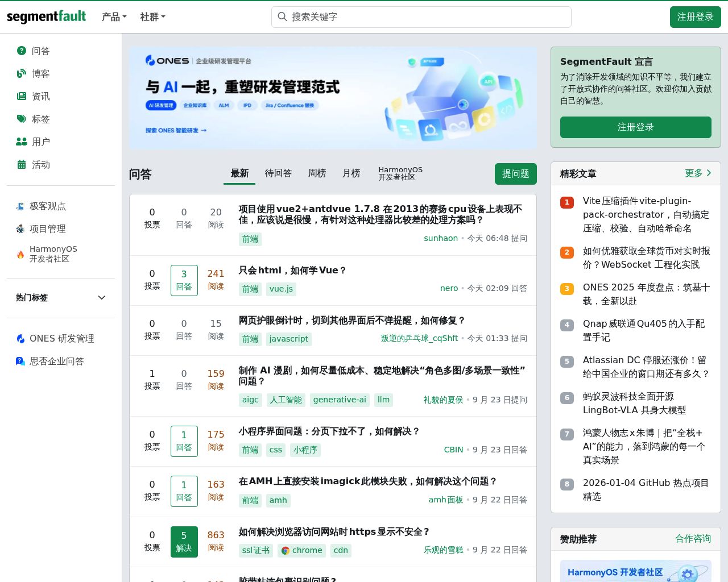
Task: Click 注册登录 in the SegmentFault 宣言 card
Action: [636, 127]
